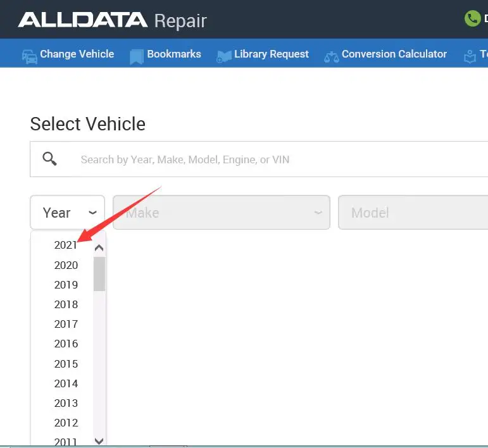
Task: Open the Model dropdown
Action: coord(413,213)
